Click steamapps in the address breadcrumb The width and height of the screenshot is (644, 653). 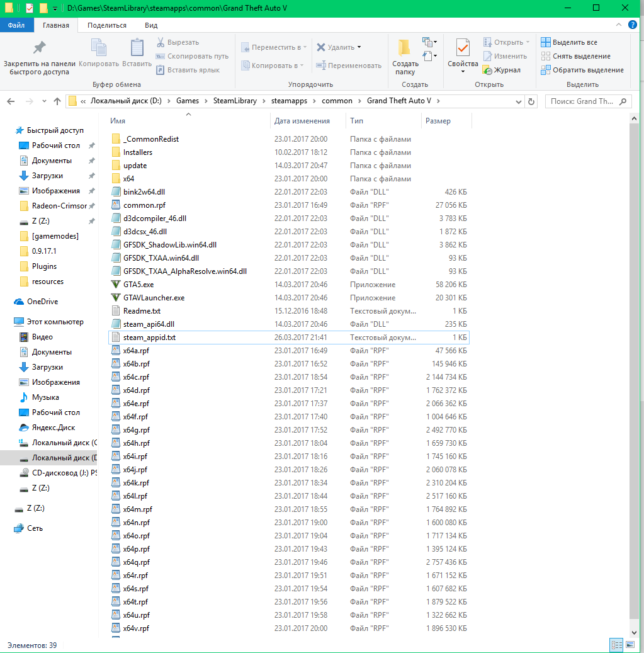(x=290, y=101)
